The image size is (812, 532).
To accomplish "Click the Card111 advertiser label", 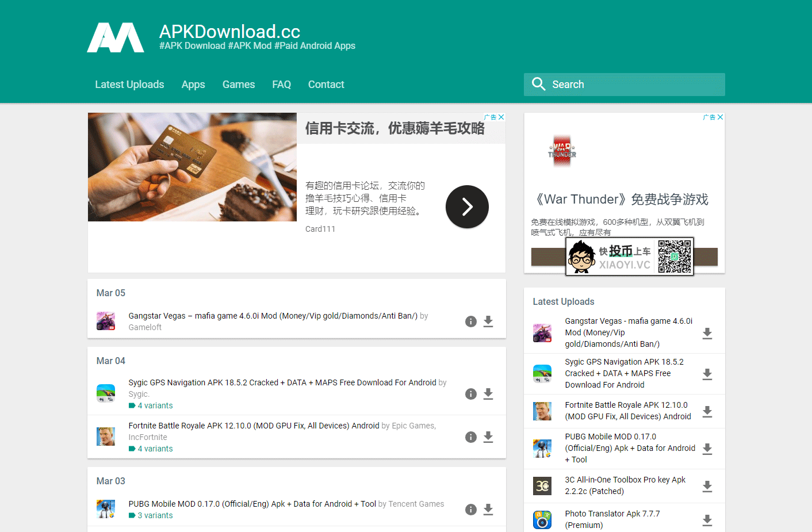I will [x=320, y=229].
